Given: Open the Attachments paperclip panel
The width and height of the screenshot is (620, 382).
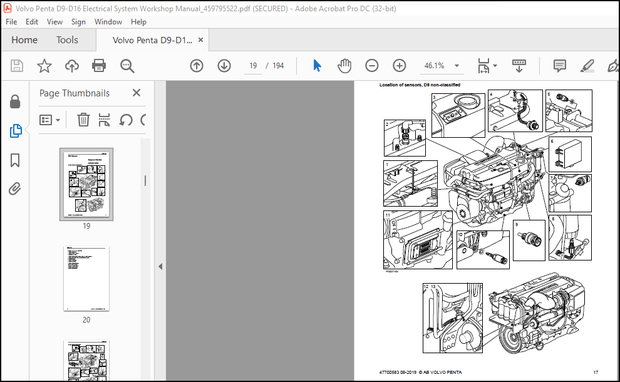Looking at the screenshot, I should click(x=15, y=189).
